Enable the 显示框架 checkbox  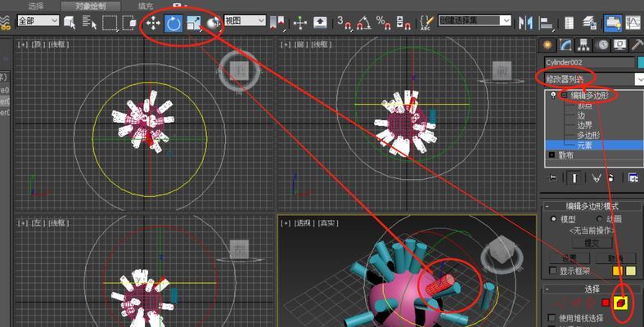553,271
